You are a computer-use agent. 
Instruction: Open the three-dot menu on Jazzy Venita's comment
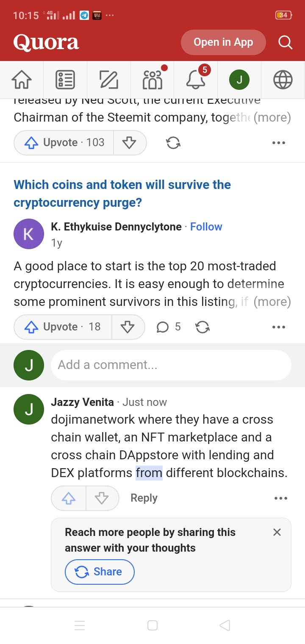pyautogui.click(x=281, y=498)
